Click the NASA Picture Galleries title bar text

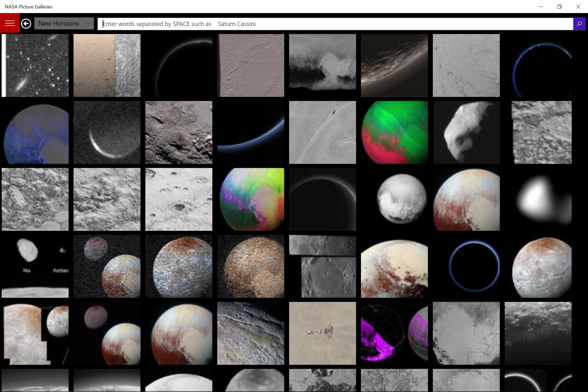28,7
